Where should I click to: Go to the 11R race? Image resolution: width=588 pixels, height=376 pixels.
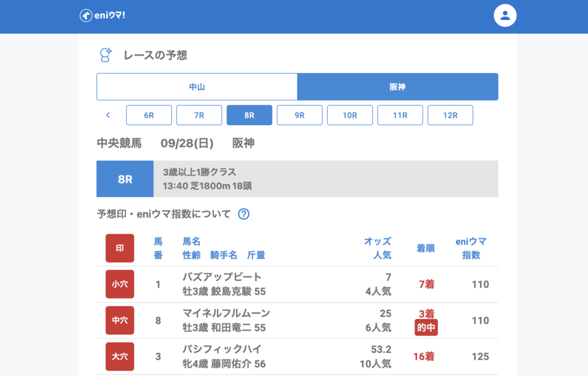pyautogui.click(x=400, y=115)
